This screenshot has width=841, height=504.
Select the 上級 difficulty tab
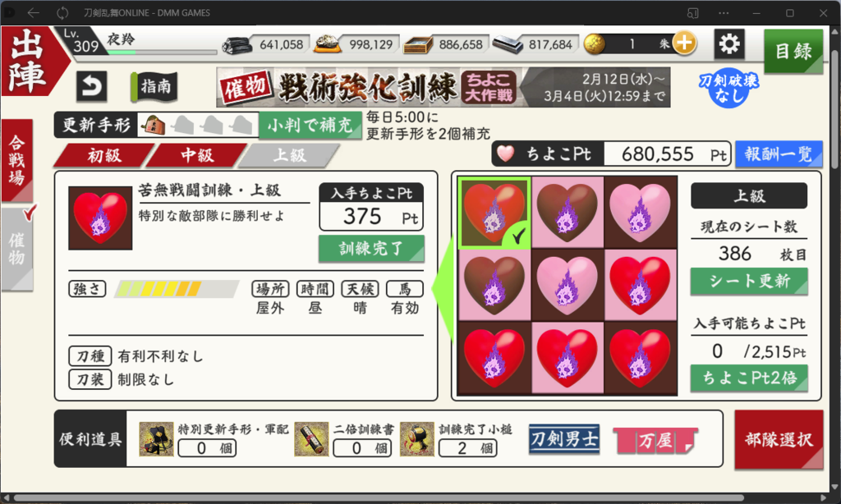(x=290, y=155)
